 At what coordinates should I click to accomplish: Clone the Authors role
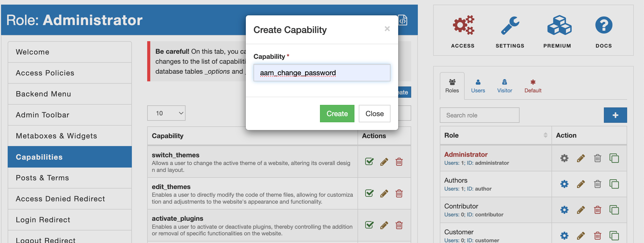pos(614,184)
